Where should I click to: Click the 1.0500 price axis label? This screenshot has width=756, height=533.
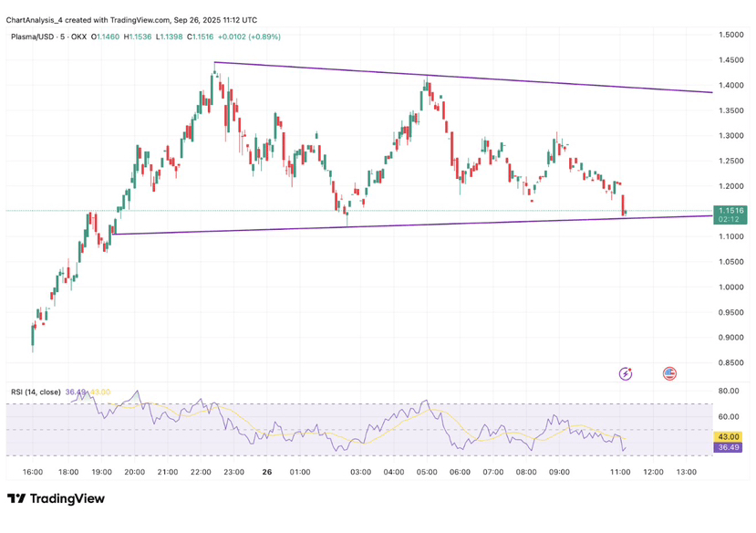[x=730, y=262]
